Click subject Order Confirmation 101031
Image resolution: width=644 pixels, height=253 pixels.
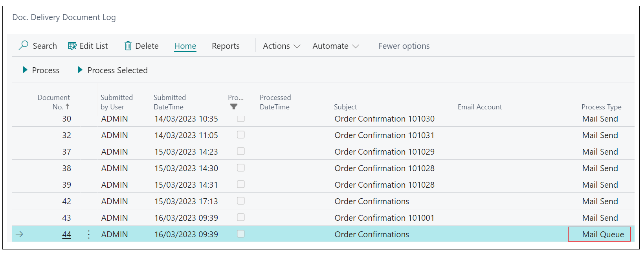(384, 135)
